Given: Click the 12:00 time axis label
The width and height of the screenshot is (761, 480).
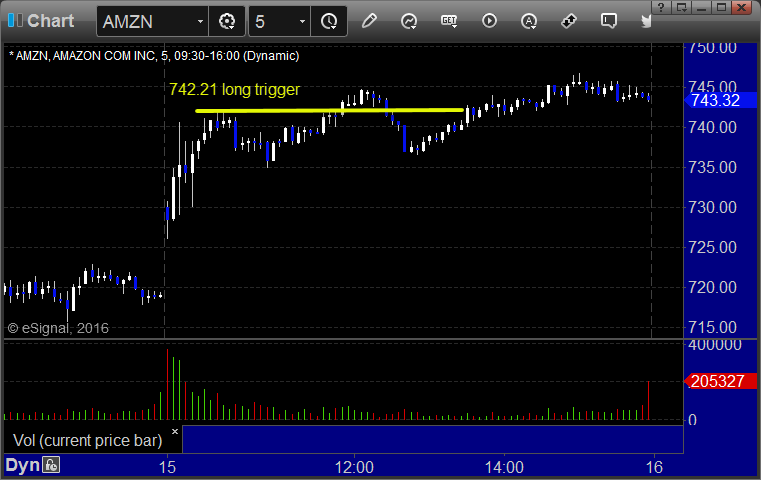Looking at the screenshot, I should click(354, 467).
